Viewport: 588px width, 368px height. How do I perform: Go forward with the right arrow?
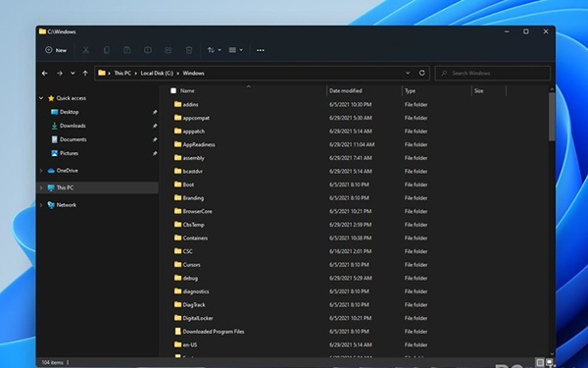point(59,74)
